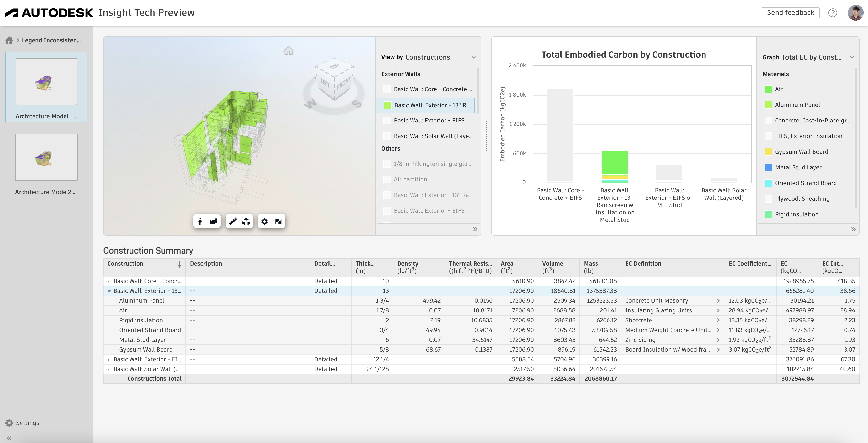This screenshot has width=868, height=443.
Task: Select the measure ruler tool
Action: (232, 221)
